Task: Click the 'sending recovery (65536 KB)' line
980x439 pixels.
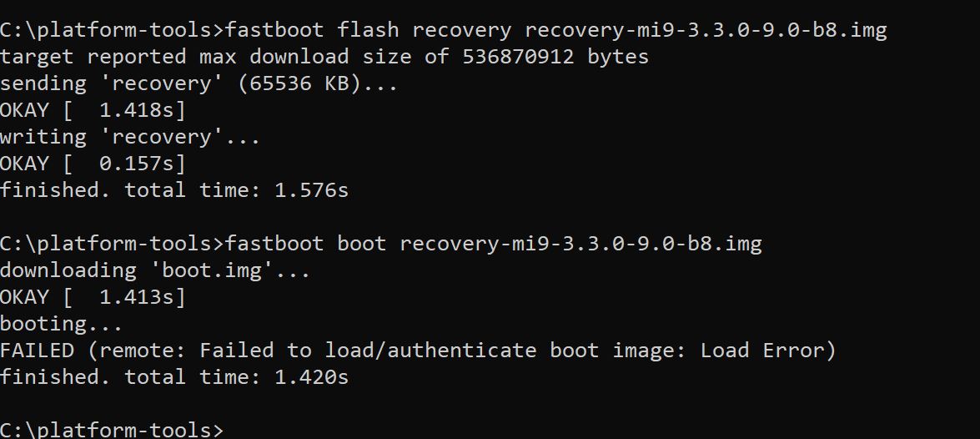Action: [199, 83]
